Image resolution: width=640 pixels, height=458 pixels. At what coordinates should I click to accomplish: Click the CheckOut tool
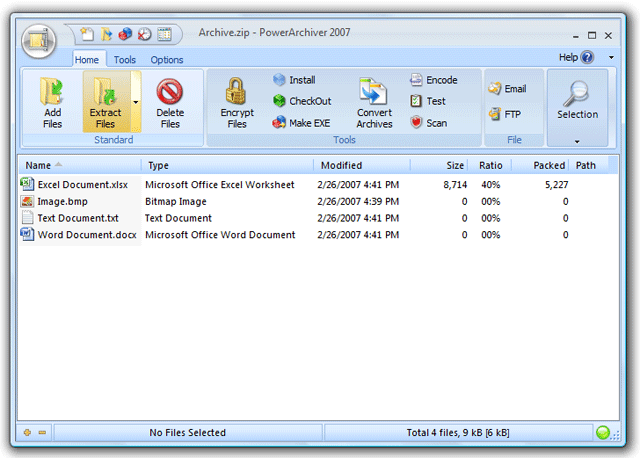pos(302,101)
